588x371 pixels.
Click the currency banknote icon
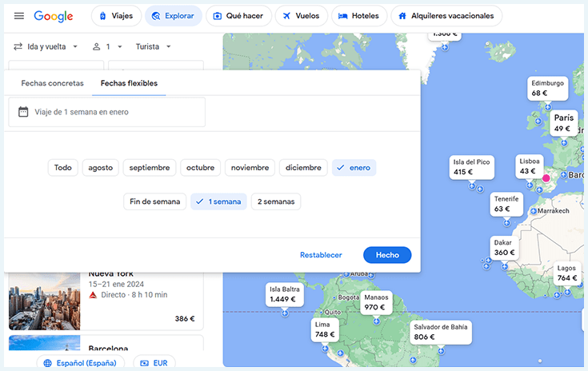144,363
